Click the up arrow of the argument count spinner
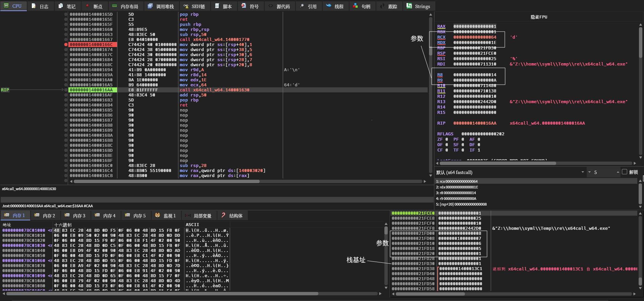This screenshot has height=301, width=644. point(618,171)
